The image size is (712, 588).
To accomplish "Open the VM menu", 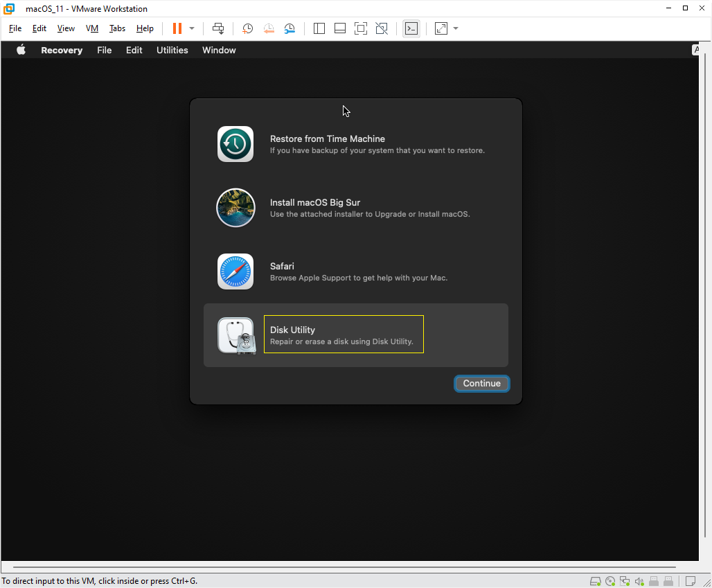I will click(x=92, y=28).
